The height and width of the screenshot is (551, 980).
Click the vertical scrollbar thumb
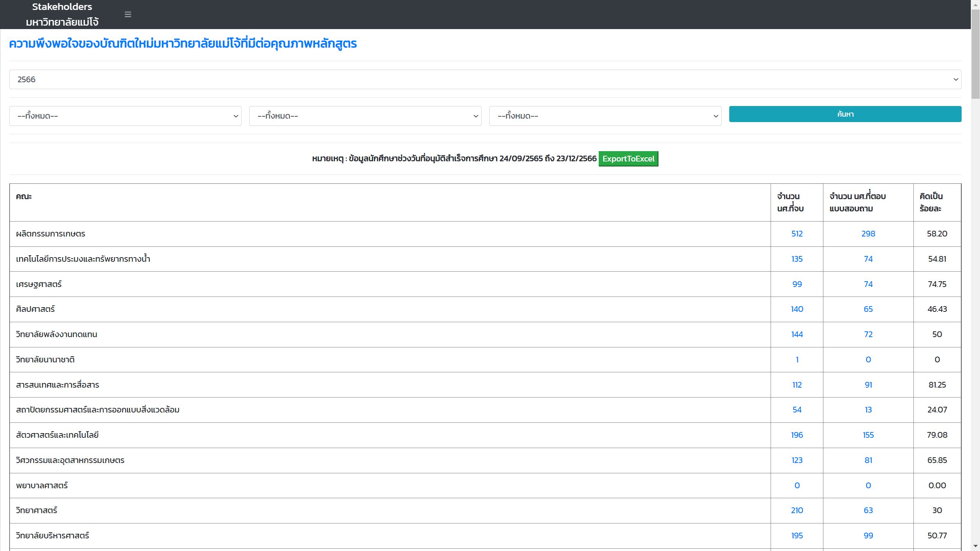click(x=975, y=54)
